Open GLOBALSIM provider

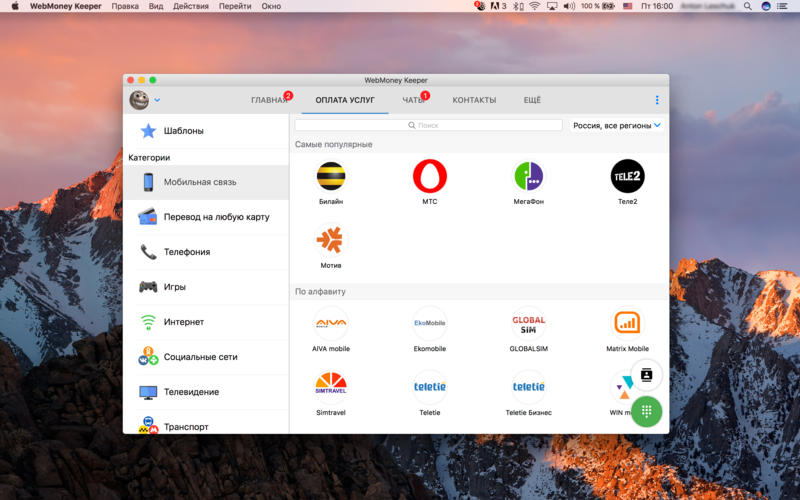click(x=529, y=323)
